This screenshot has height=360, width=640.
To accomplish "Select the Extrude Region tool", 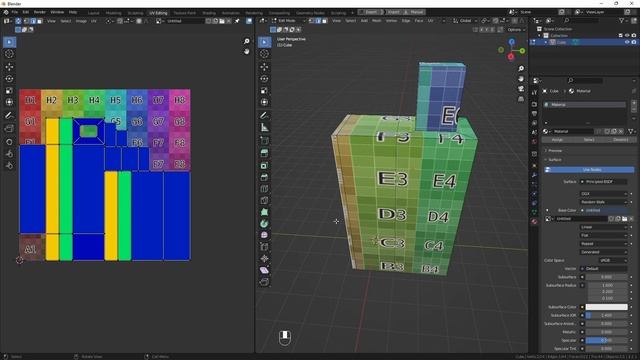I will pos(264,153).
